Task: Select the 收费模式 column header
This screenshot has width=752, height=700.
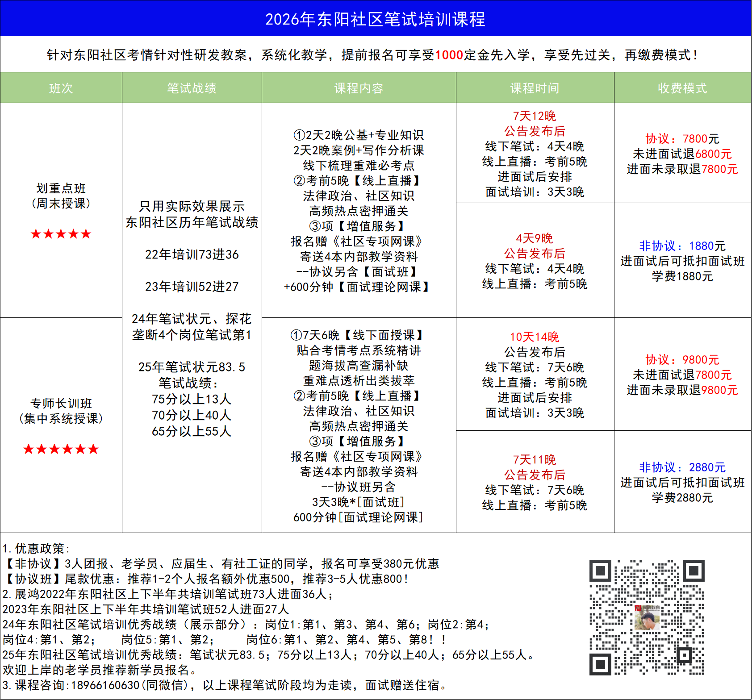Action: pyautogui.click(x=682, y=88)
